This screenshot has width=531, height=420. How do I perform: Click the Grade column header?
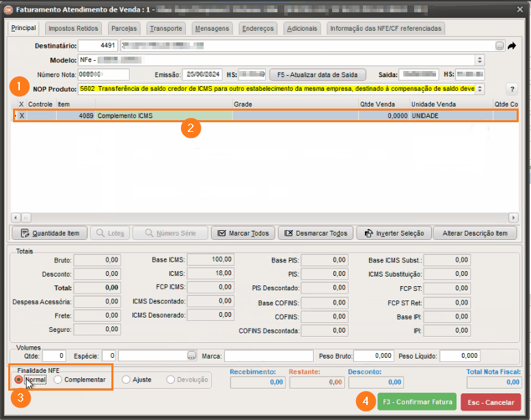(x=295, y=104)
